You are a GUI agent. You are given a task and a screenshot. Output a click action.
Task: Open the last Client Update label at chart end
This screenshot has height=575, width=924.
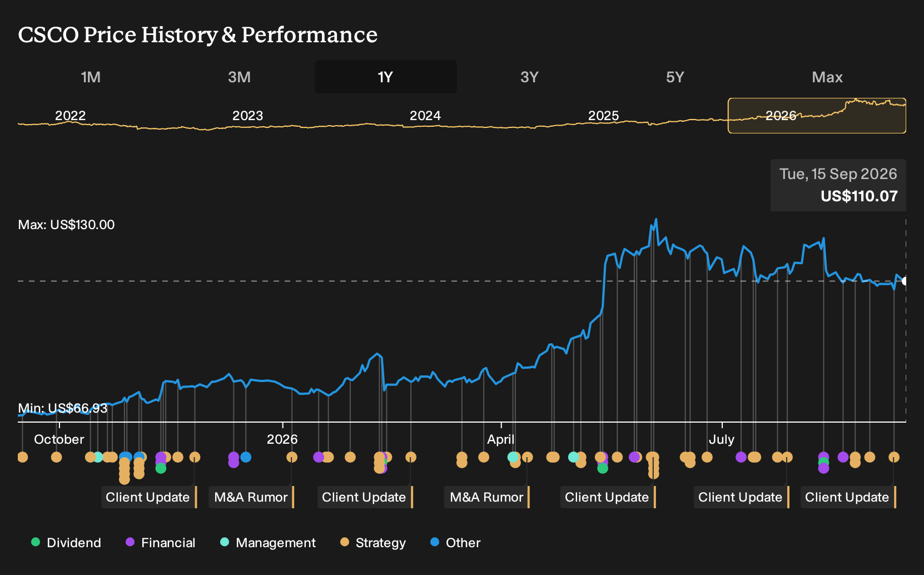coord(848,497)
